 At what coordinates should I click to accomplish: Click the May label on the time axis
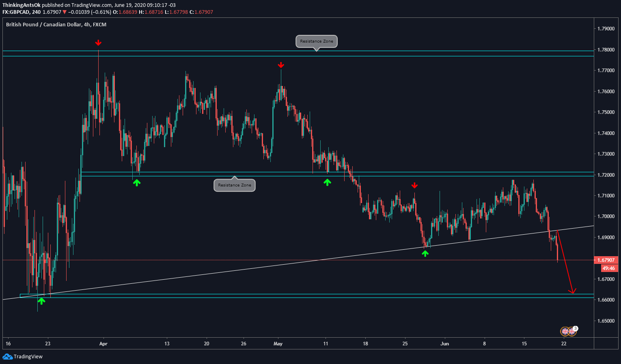pyautogui.click(x=278, y=344)
